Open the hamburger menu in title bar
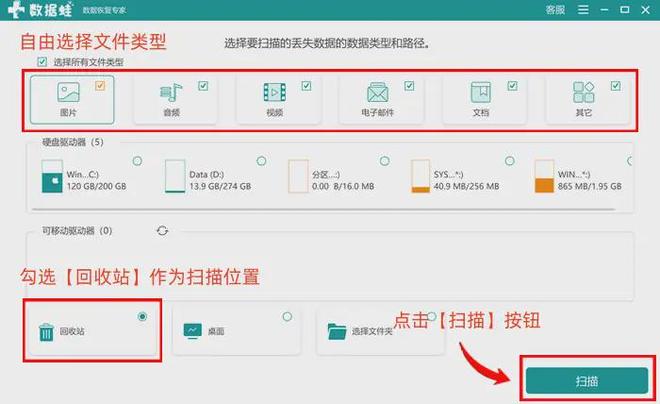Screen dimensions: 660x404 click(583, 9)
